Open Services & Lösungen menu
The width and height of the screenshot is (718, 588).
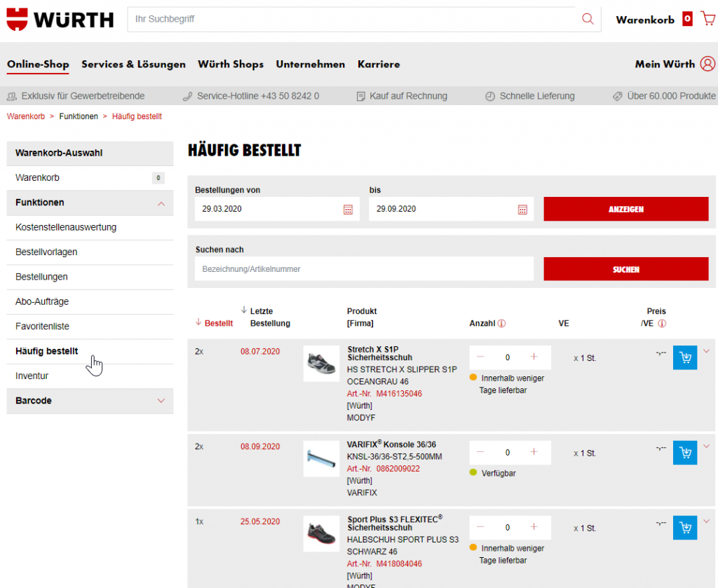pos(134,64)
